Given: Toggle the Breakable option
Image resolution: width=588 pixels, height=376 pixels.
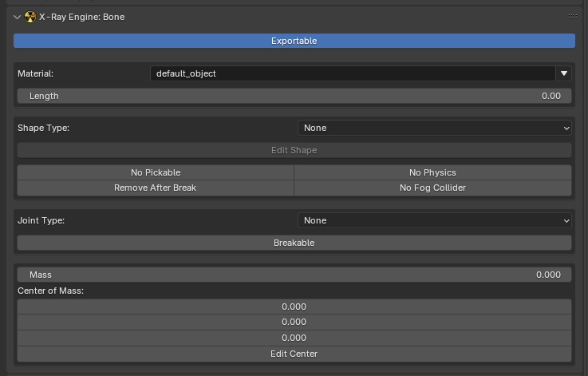Looking at the screenshot, I should [x=294, y=243].
